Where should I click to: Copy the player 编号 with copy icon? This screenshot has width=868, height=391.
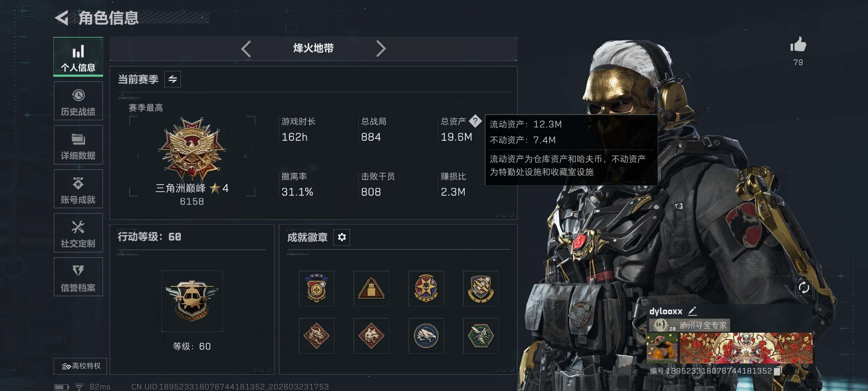coord(778,371)
